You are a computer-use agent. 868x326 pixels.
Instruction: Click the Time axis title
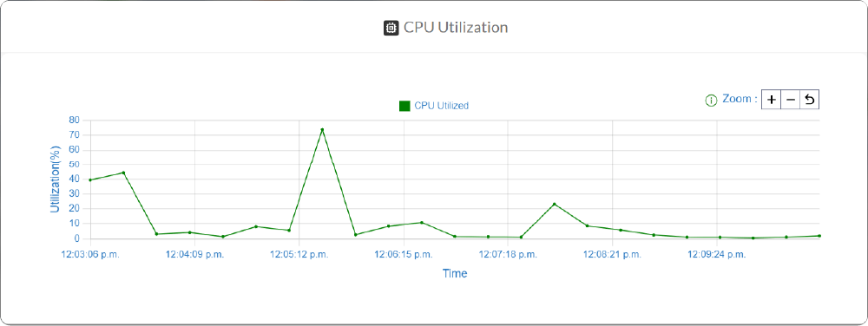pos(455,273)
